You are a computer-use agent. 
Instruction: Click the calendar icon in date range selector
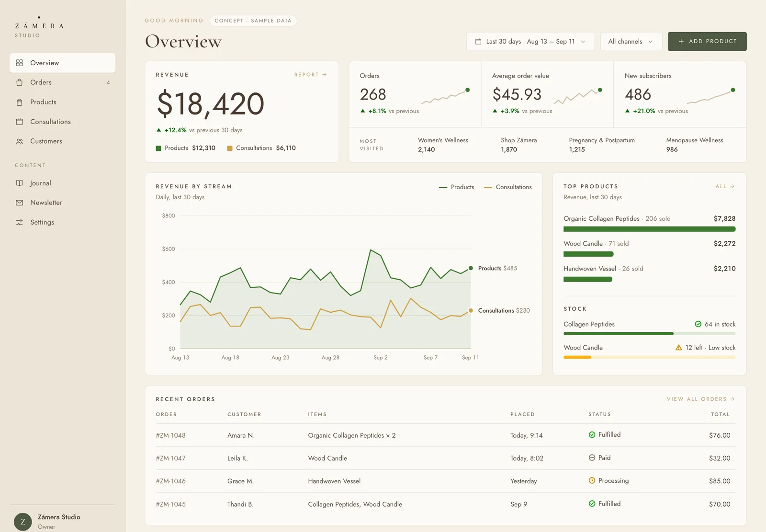tap(478, 42)
